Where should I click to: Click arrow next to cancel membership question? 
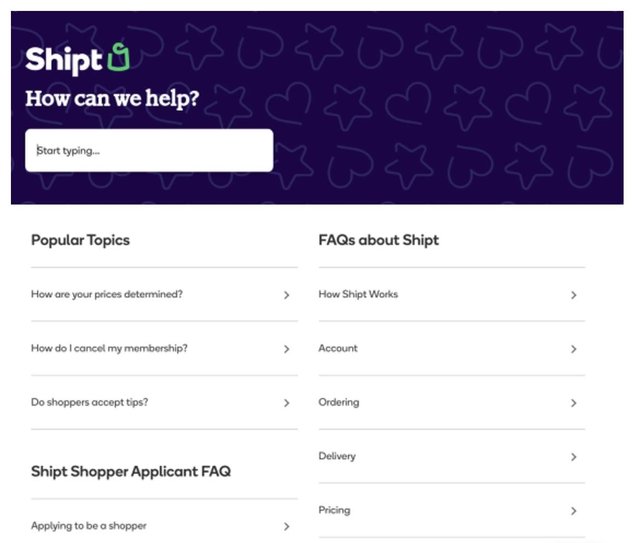point(287,349)
